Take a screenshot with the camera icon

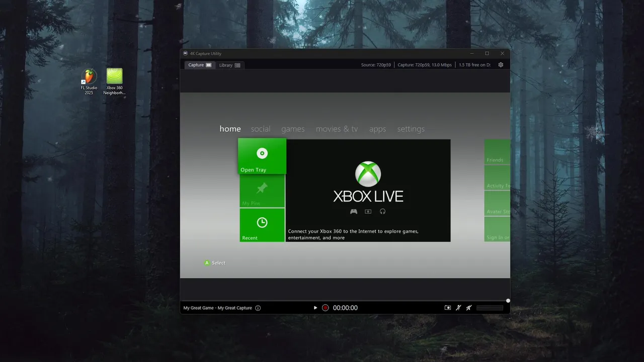click(x=448, y=308)
